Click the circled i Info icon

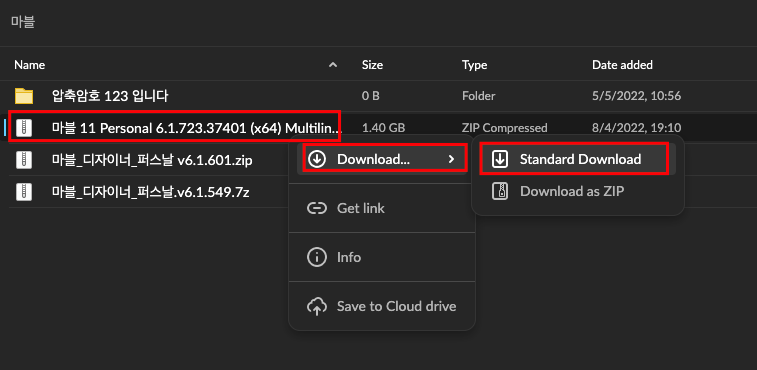click(317, 257)
